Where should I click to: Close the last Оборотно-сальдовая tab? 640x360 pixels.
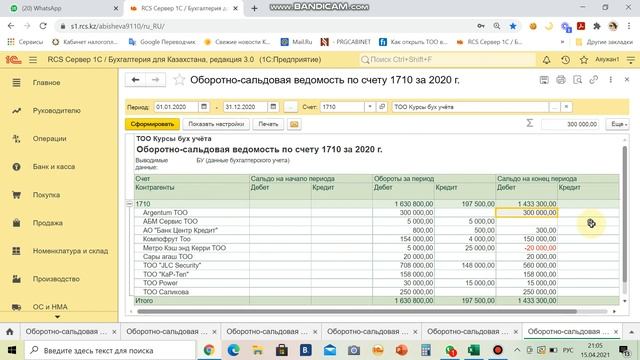point(616,332)
